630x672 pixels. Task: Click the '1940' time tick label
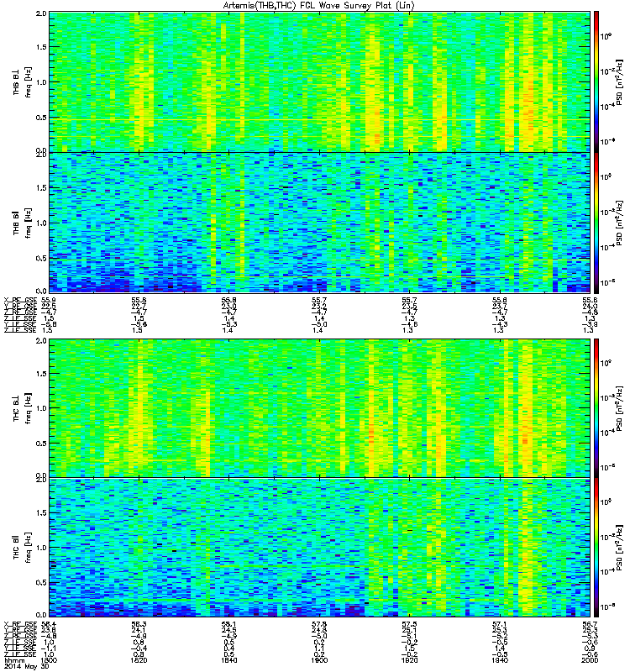click(500, 660)
